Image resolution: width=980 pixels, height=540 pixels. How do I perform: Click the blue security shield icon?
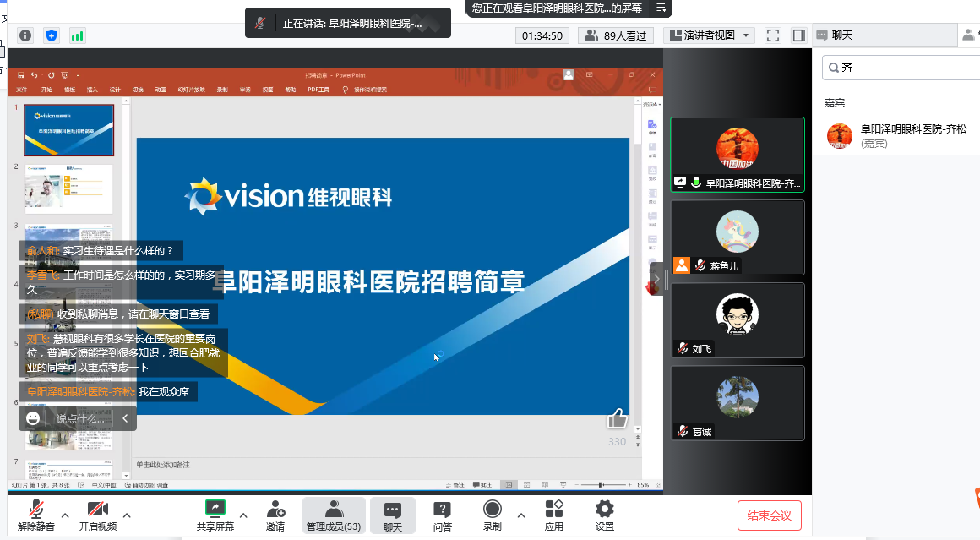click(x=52, y=35)
